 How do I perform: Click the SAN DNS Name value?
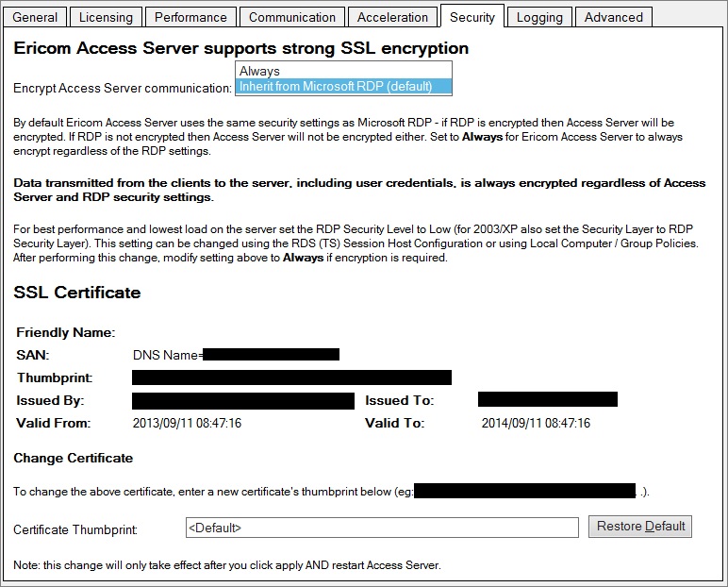point(236,355)
